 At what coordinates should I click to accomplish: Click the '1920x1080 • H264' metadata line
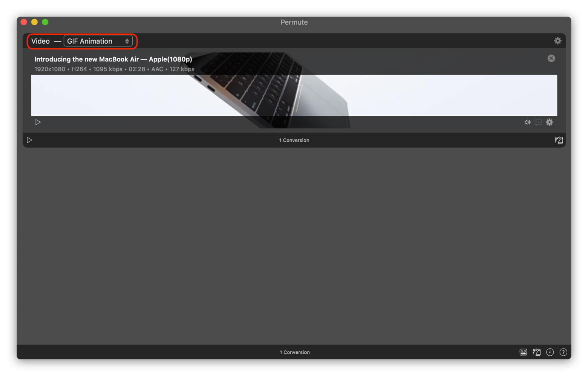click(114, 69)
